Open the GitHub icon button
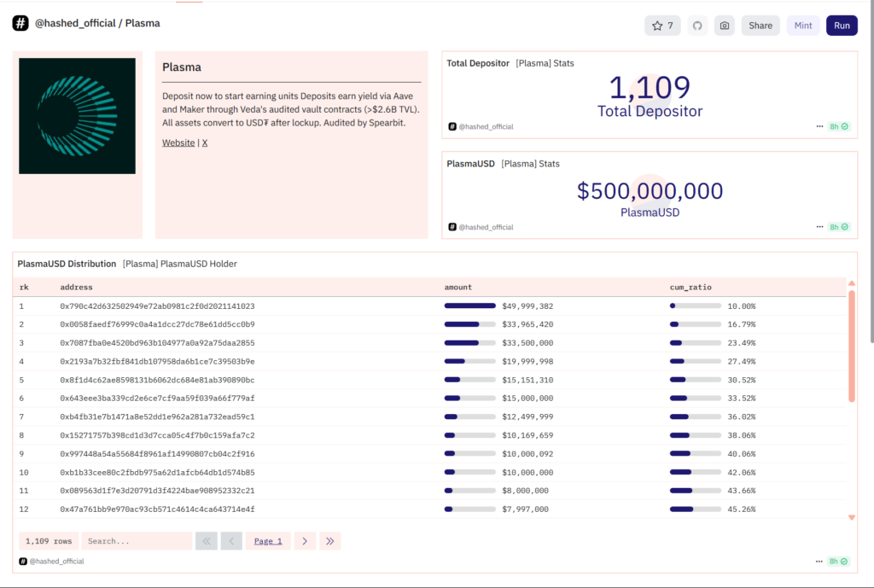Screen dimensions: 874x588 tap(697, 26)
